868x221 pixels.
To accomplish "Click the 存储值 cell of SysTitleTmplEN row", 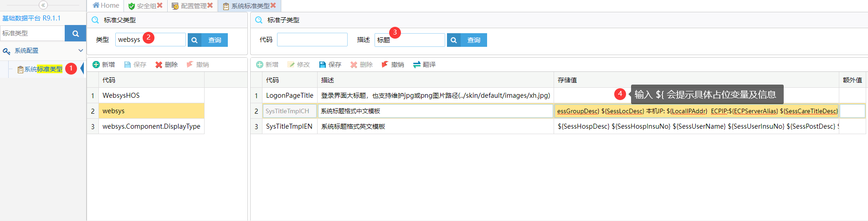I will coord(697,126).
